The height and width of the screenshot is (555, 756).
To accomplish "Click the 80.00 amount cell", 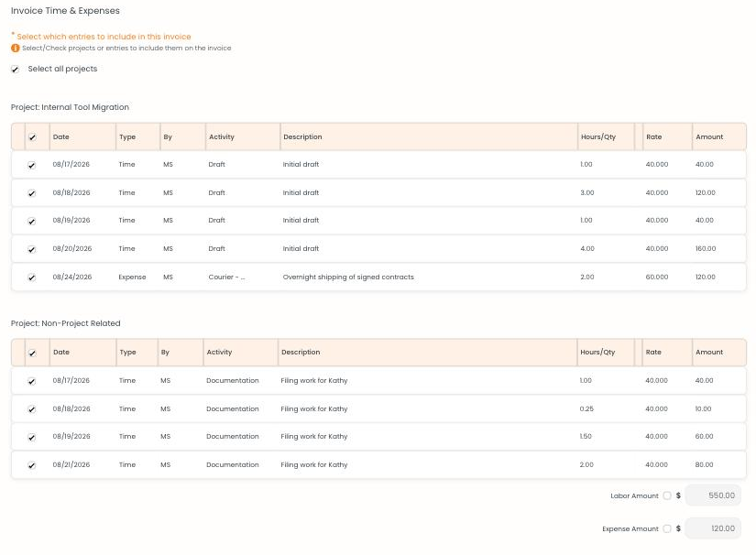I will click(704, 465).
